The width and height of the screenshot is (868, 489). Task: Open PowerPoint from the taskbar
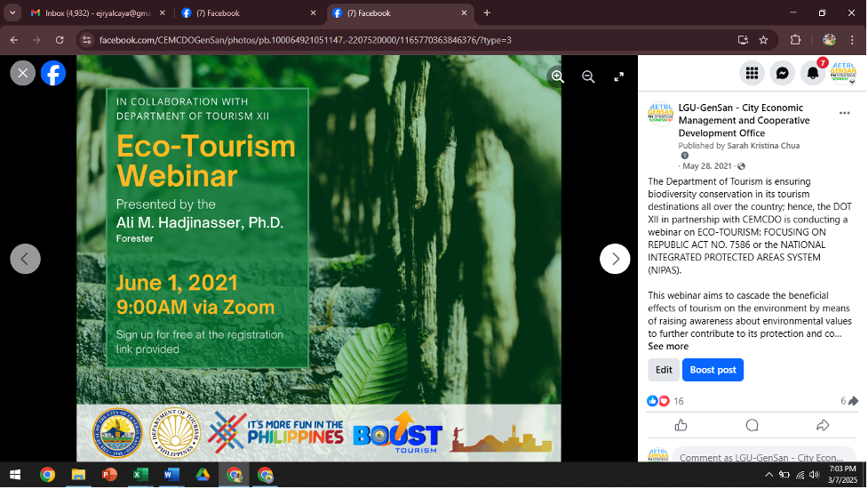click(x=109, y=475)
